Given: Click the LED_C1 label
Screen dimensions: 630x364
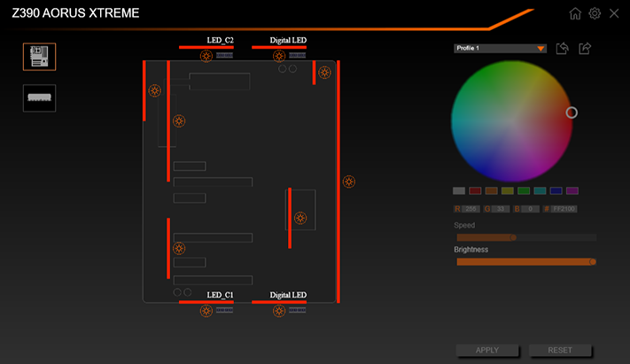Looking at the screenshot, I should pyautogui.click(x=220, y=295).
